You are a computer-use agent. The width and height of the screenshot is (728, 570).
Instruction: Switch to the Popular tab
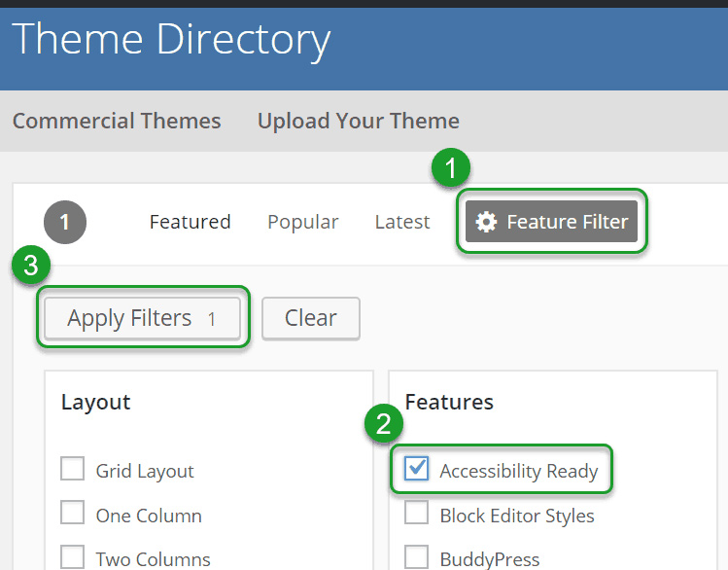click(303, 222)
